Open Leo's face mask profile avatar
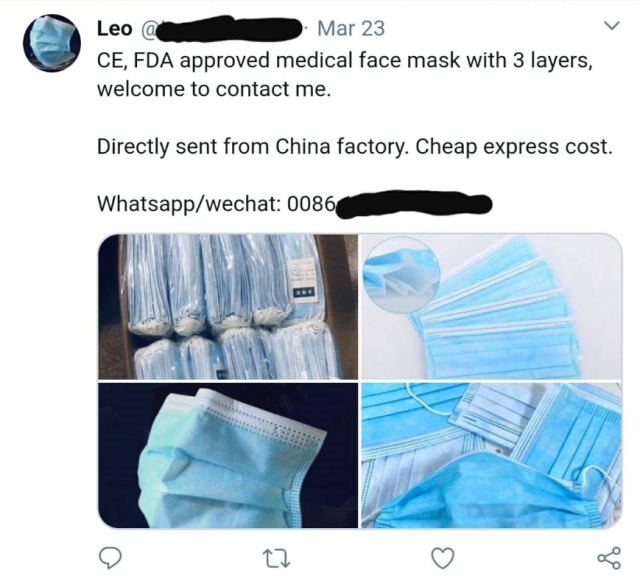Image resolution: width=640 pixels, height=576 pixels. [x=52, y=43]
